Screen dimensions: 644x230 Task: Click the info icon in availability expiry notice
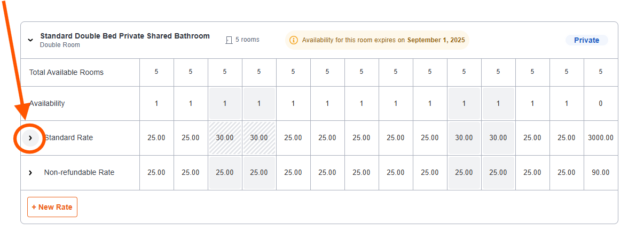point(293,40)
